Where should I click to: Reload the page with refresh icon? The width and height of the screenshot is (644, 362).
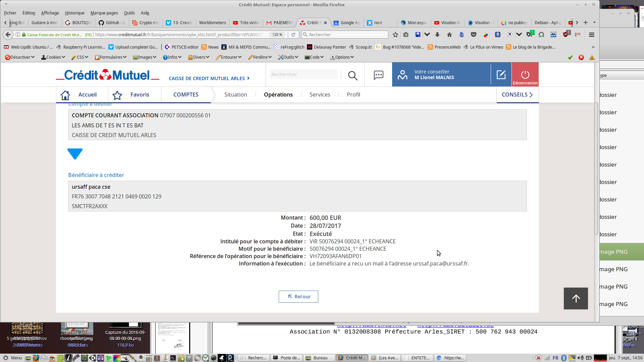293,35
